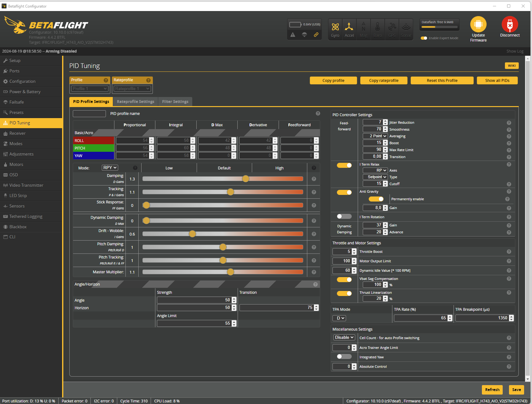Switch to Rateprofile Settings tab
Viewport: 532px width, 404px height.
(136, 102)
